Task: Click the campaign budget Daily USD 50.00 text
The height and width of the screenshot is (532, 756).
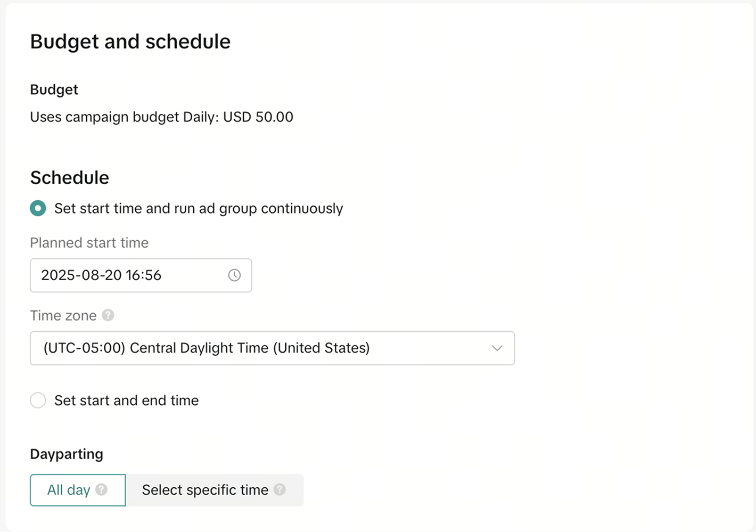Action: click(161, 117)
